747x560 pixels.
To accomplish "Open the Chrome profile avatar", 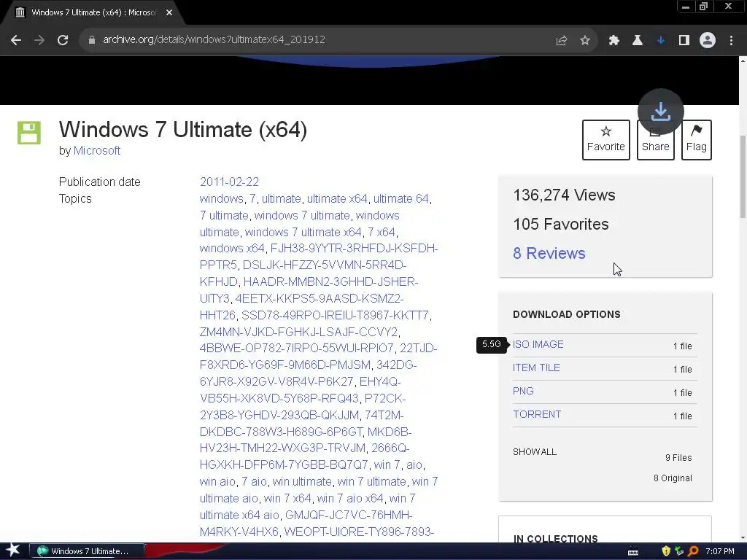I will tap(708, 41).
